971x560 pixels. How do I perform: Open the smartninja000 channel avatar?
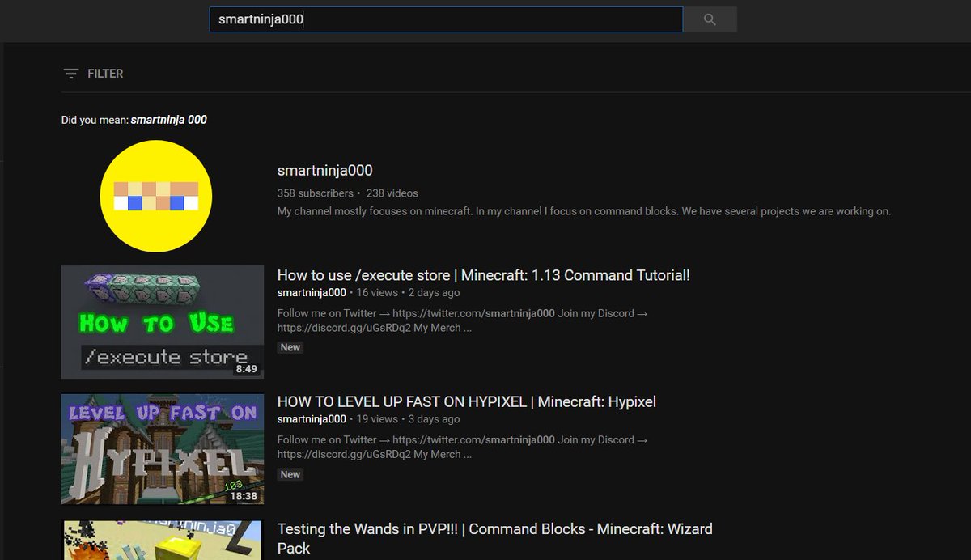(x=156, y=196)
